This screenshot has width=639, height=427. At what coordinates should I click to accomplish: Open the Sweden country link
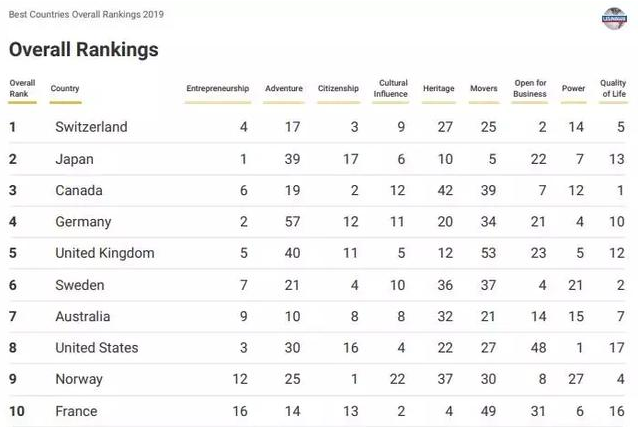pyautogui.click(x=80, y=285)
